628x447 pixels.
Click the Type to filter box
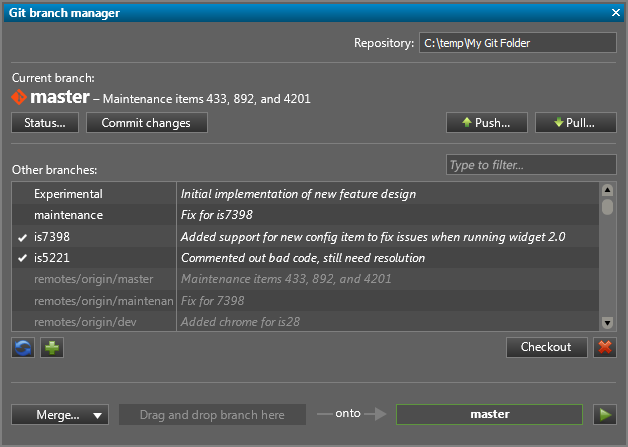531,165
